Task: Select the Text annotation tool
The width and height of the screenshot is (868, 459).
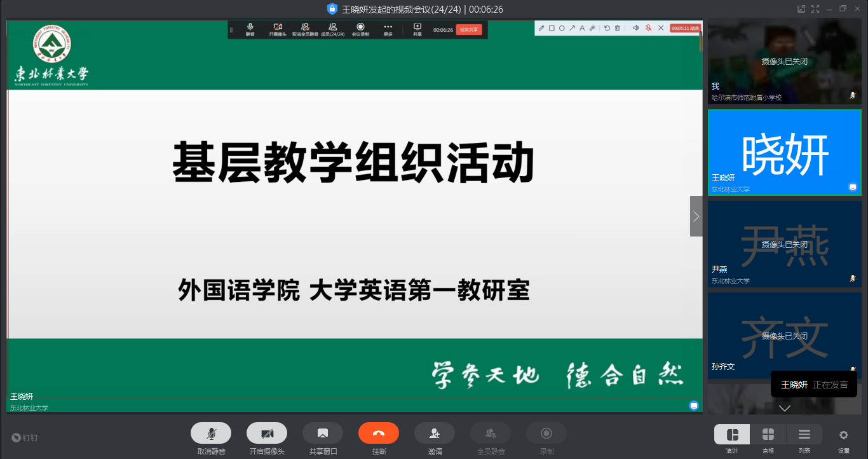Action: (582, 28)
